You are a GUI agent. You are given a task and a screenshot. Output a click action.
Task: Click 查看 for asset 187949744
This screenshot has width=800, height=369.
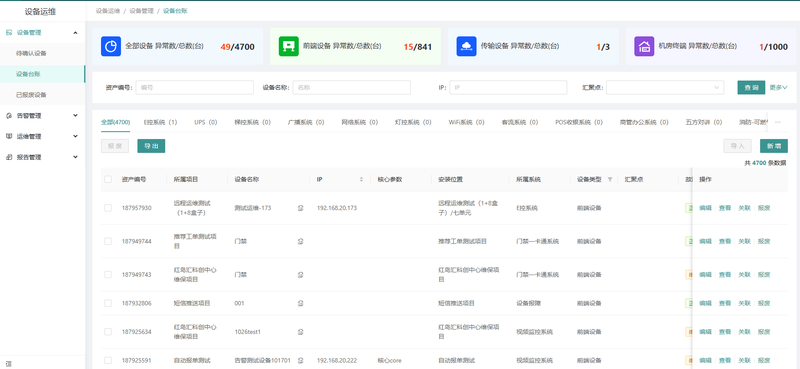tap(724, 241)
